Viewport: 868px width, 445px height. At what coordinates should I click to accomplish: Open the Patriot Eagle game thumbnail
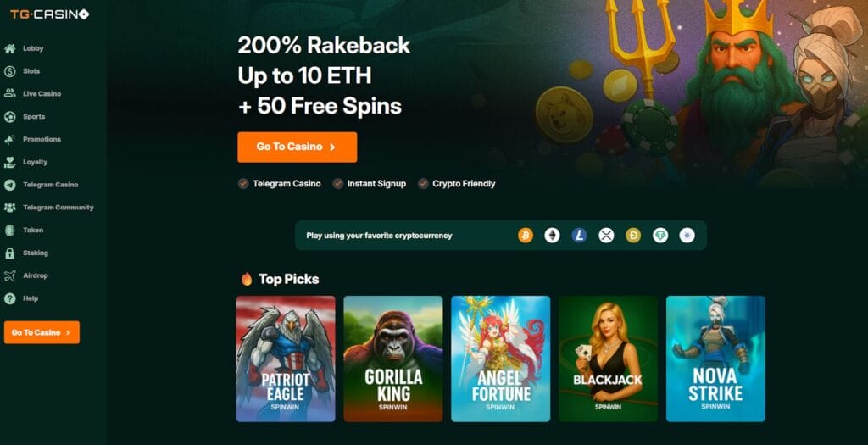pos(286,359)
